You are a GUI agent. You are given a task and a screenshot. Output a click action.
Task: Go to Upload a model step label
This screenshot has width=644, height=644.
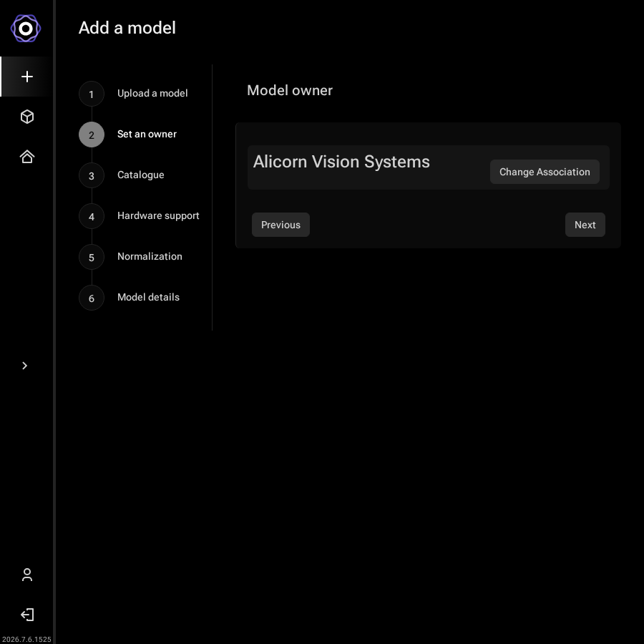[x=152, y=93]
